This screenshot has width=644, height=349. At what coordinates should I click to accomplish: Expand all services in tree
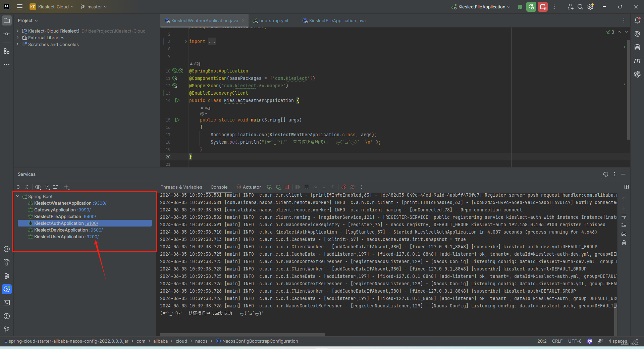[18, 187]
